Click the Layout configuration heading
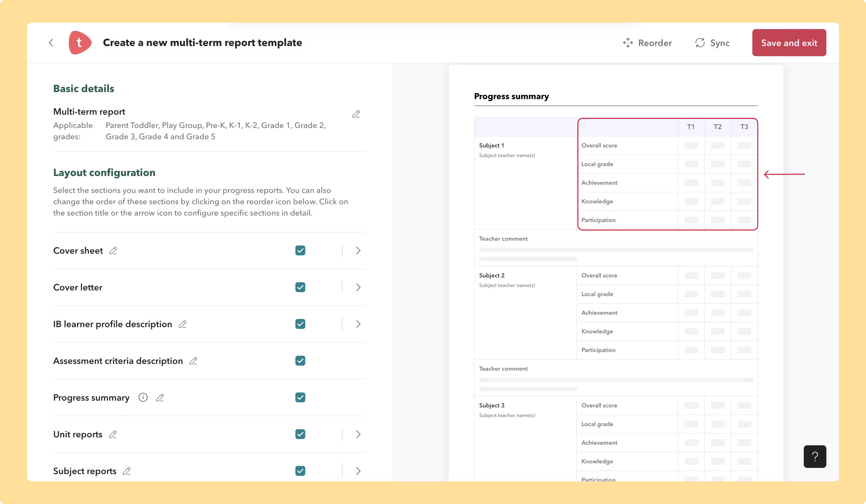The height and width of the screenshot is (504, 866). [104, 173]
